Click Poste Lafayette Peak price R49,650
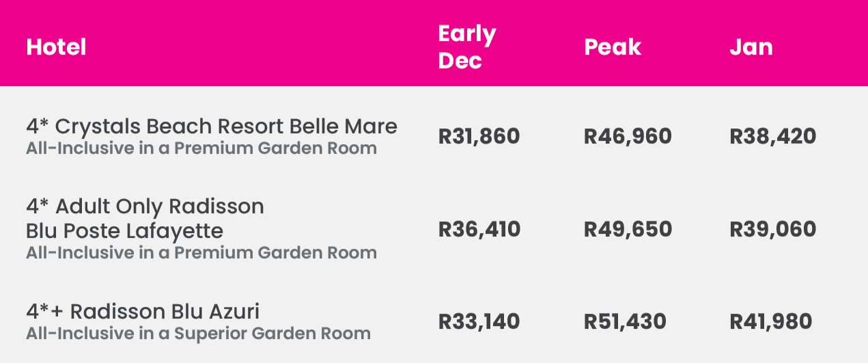 627,229
